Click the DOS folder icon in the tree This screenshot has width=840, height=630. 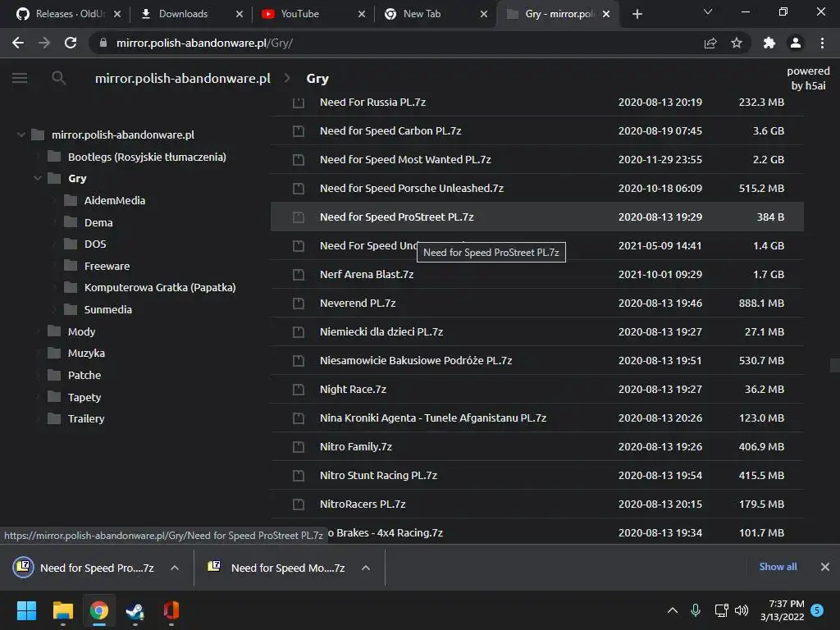(x=71, y=244)
